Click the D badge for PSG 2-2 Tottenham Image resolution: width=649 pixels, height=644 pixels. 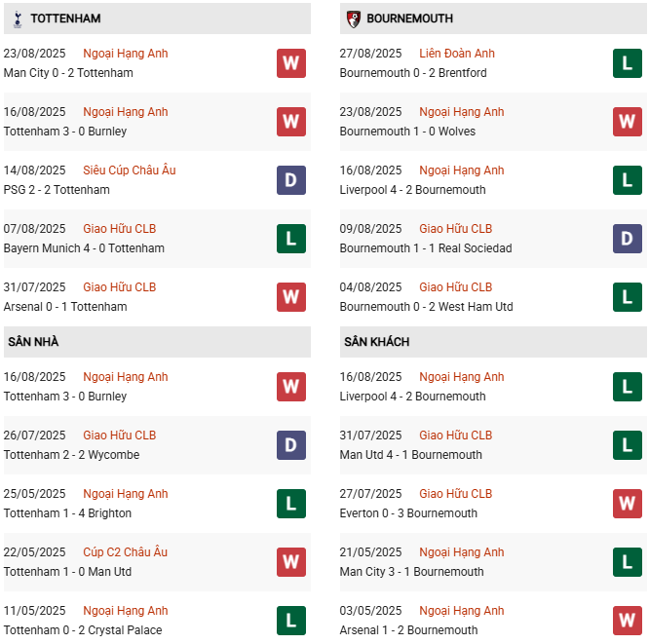[x=290, y=180]
